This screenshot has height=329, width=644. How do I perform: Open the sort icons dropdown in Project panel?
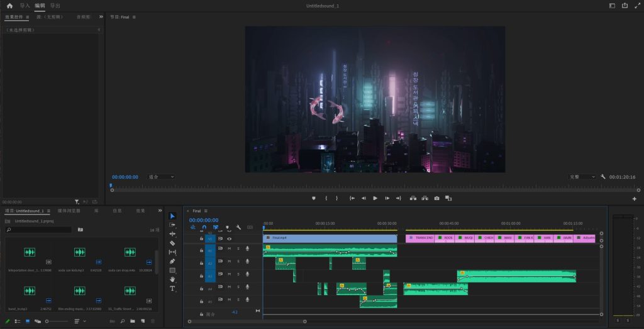[x=80, y=321]
